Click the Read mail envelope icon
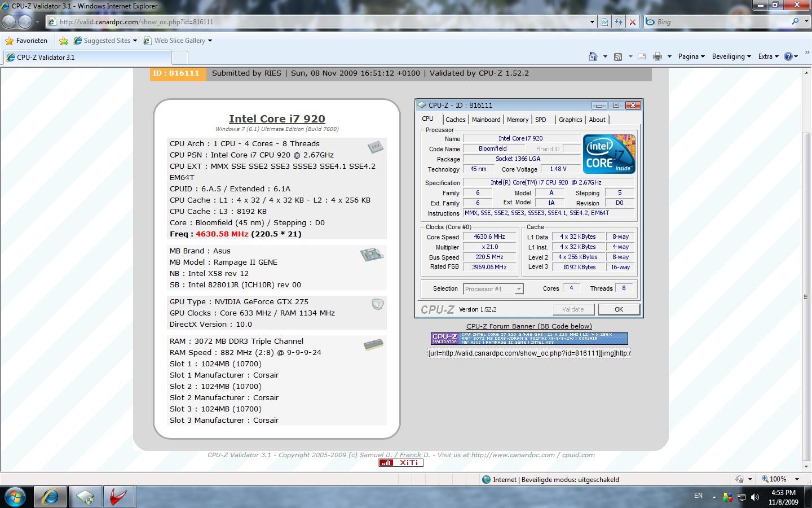The height and width of the screenshot is (508, 812). 642,56
